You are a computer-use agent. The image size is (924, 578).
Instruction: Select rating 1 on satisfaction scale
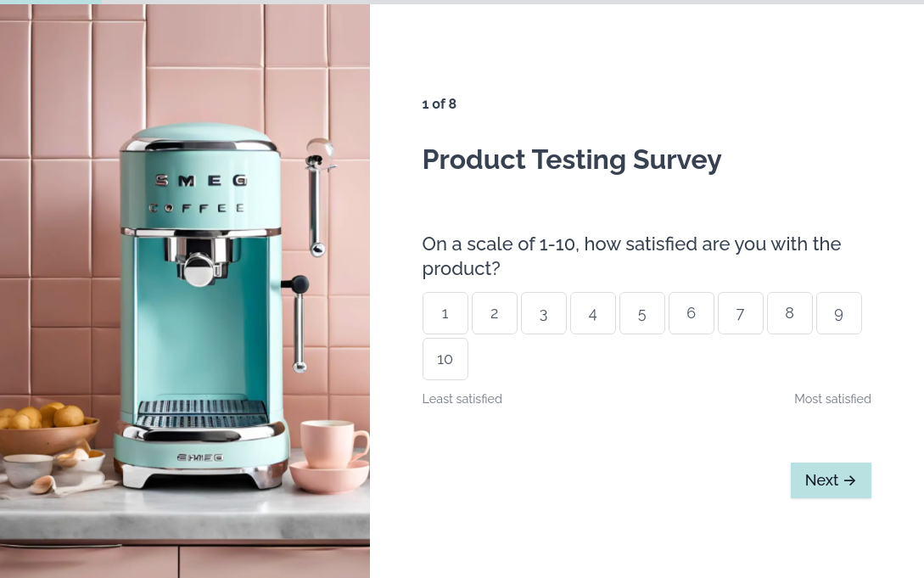[445, 313]
